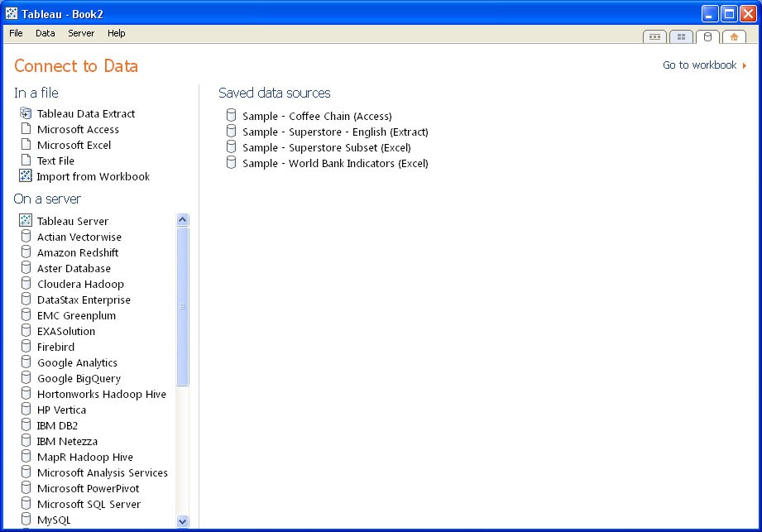Open the Server menu
Image resolution: width=762 pixels, height=532 pixels.
81,33
